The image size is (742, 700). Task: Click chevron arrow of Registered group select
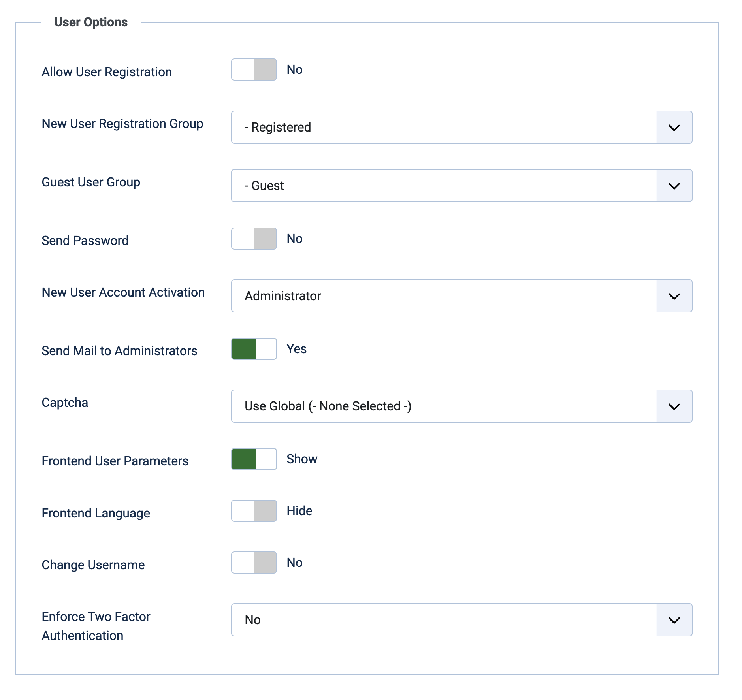(674, 128)
